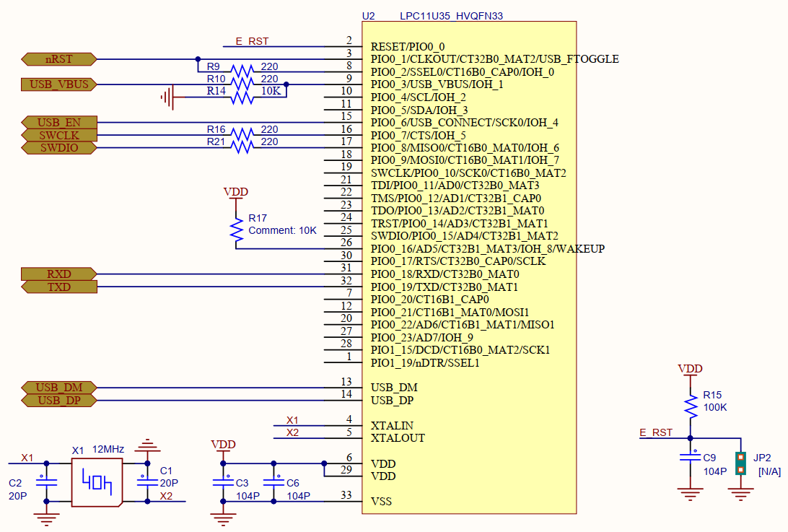Click the 12MHz crystal value label
This screenshot has height=532, width=788.
108,449
